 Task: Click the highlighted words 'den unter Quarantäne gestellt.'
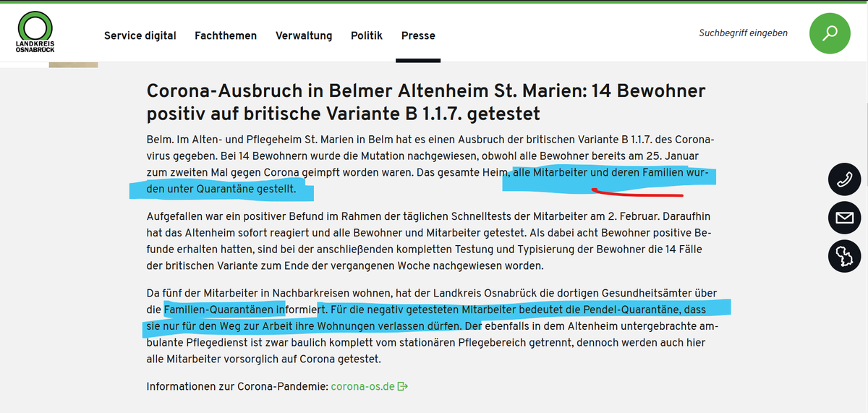tap(220, 190)
